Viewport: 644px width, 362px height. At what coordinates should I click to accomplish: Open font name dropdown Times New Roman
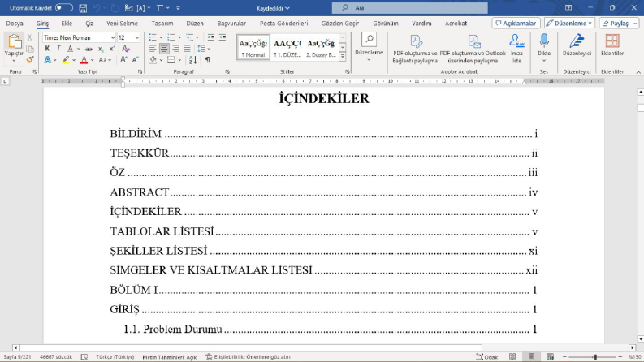tap(113, 37)
